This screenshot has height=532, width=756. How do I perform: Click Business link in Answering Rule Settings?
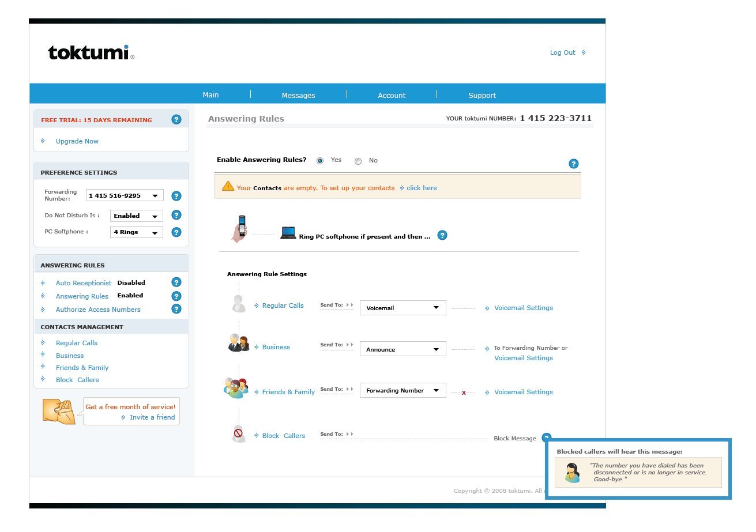point(276,347)
